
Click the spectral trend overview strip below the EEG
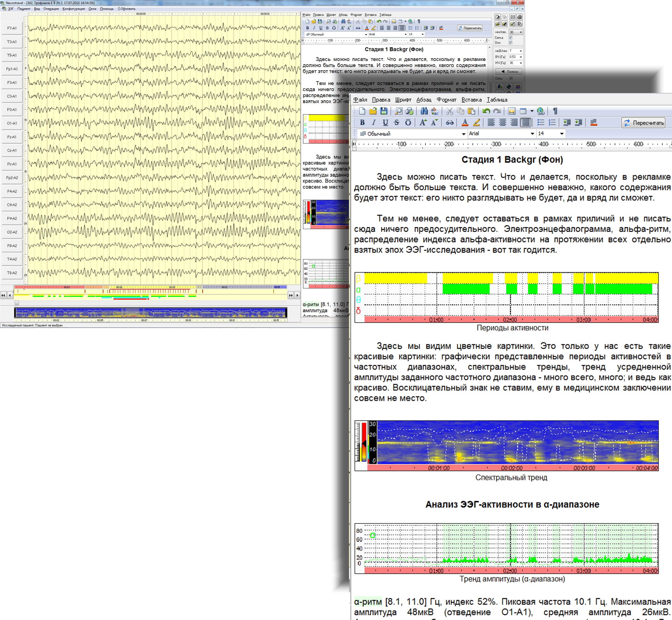[x=150, y=313]
